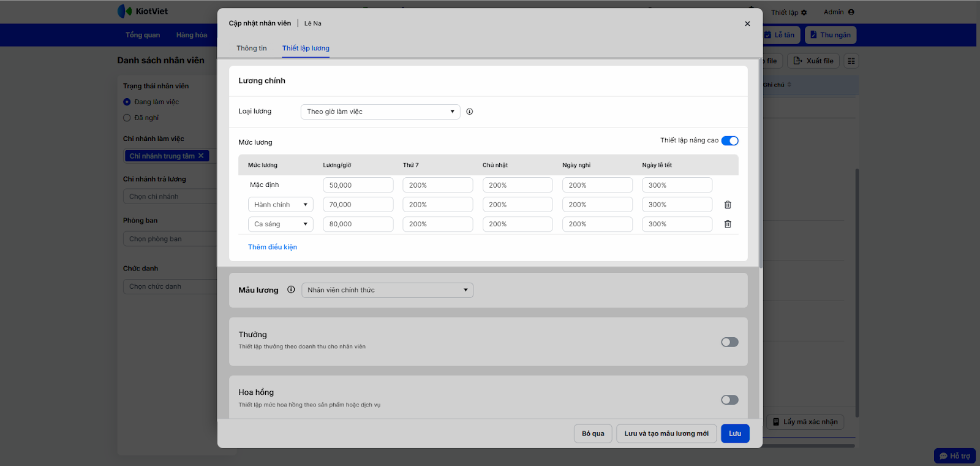980x466 pixels.
Task: Close the Cập nhật nhân viên dialog
Action: tap(747, 24)
